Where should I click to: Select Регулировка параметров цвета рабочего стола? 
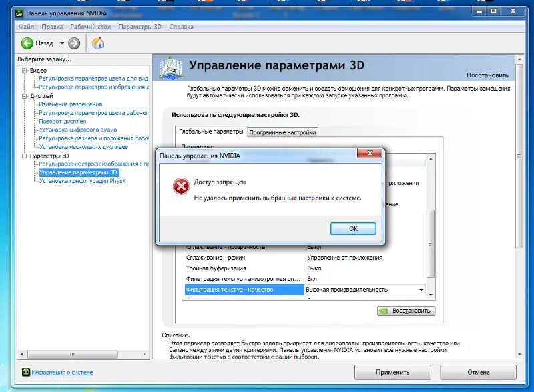(x=93, y=113)
